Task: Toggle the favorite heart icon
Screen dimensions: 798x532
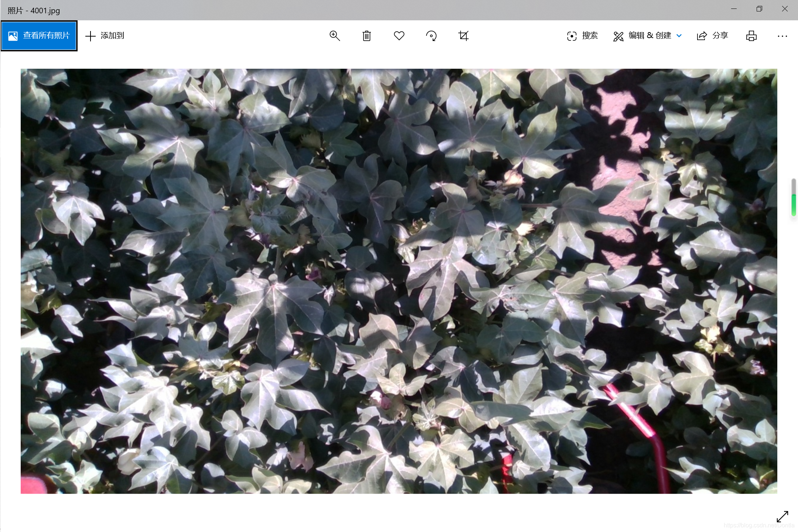Action: coord(399,36)
